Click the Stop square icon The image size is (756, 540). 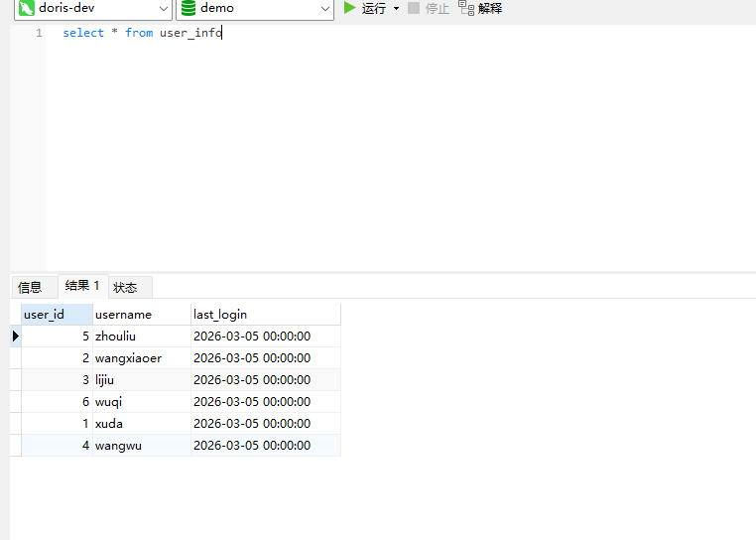tap(414, 8)
